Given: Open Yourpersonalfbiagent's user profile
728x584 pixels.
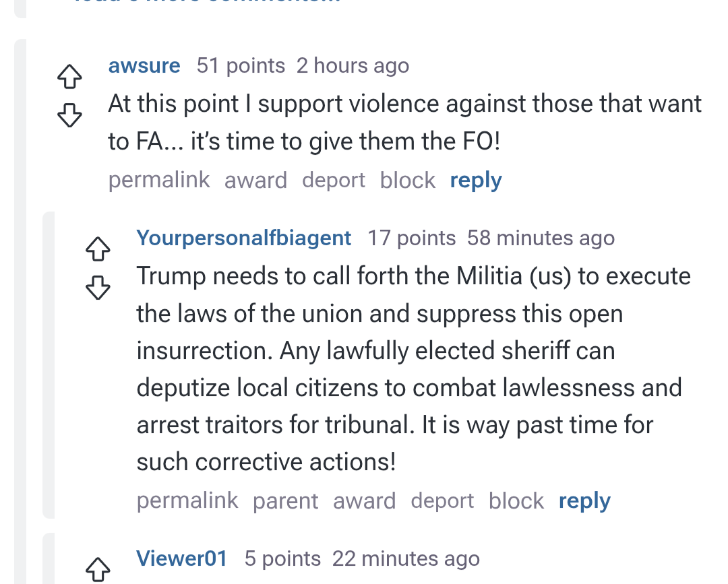Looking at the screenshot, I should pyautogui.click(x=243, y=238).
